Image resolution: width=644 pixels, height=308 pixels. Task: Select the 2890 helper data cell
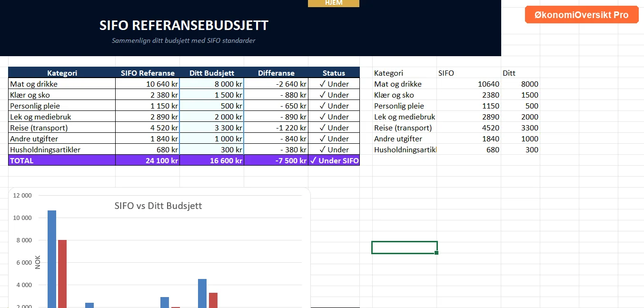point(469,117)
